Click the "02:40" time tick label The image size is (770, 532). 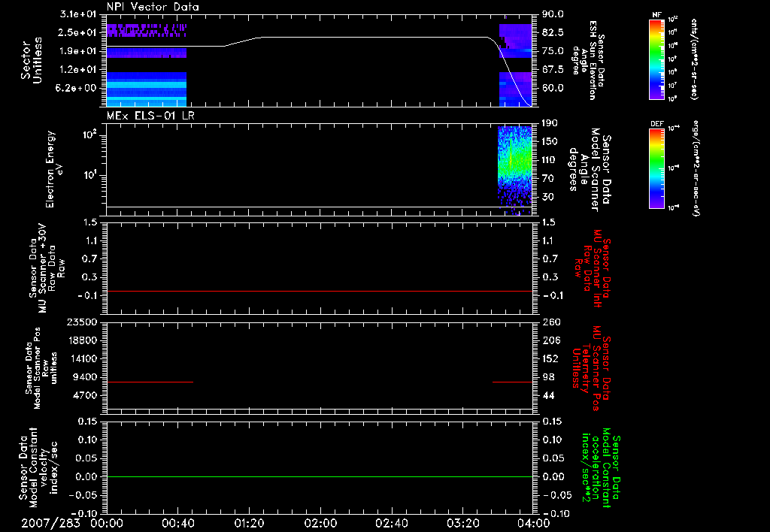click(x=391, y=523)
